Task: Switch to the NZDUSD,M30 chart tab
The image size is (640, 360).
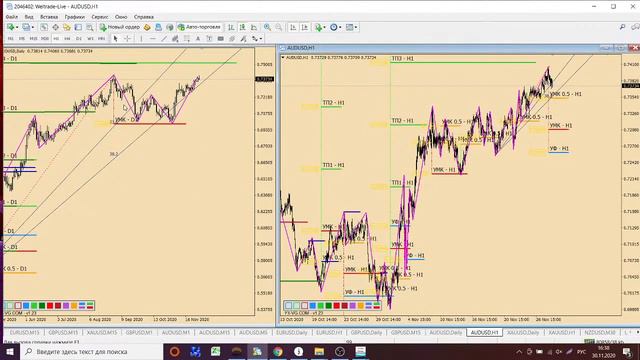Action: pos(600,333)
